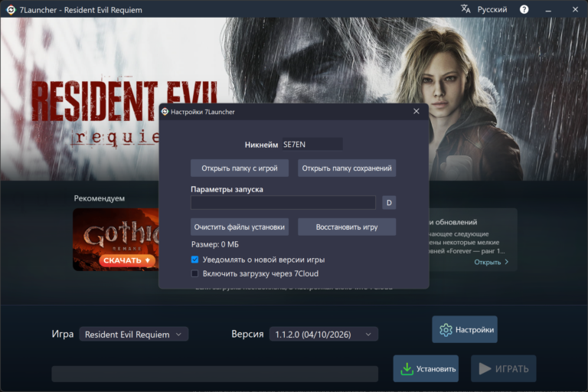This screenshot has width=588, height=392.
Task: Click the ИГРАТЬ button
Action: pos(504,369)
